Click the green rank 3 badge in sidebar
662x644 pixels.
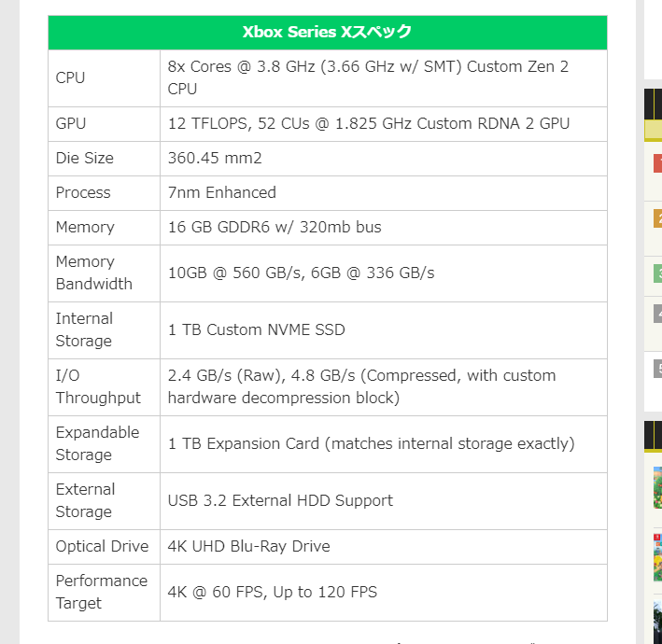(x=657, y=274)
